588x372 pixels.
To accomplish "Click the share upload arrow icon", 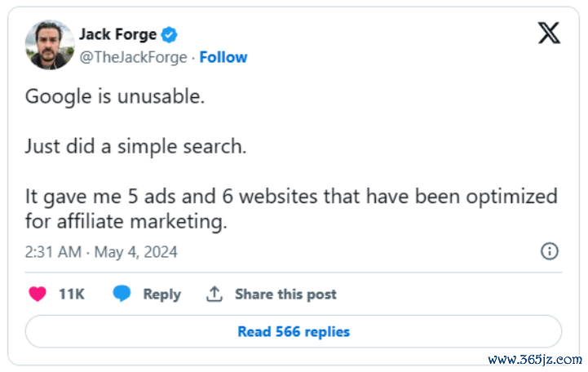I will click(x=214, y=294).
